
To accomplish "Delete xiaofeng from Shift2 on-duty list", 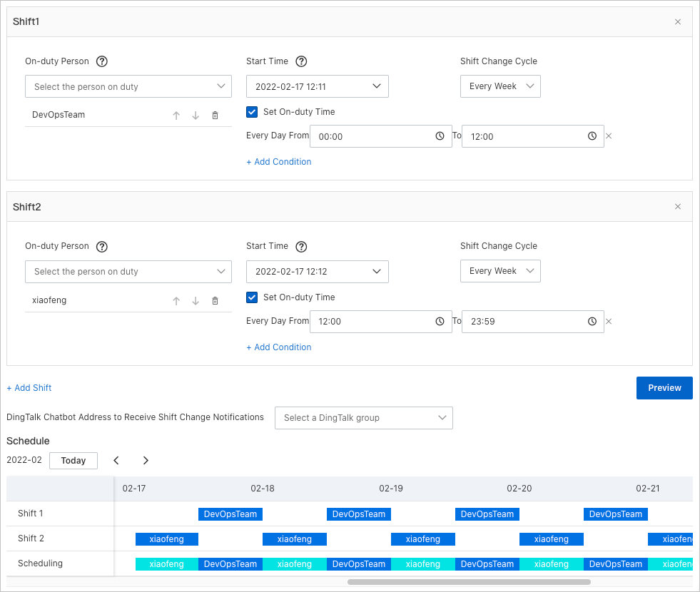I will tap(215, 301).
